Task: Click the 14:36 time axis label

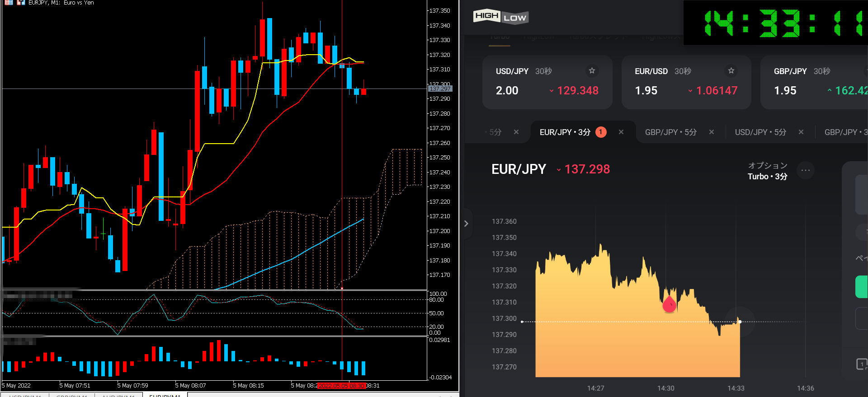Action: click(x=806, y=388)
